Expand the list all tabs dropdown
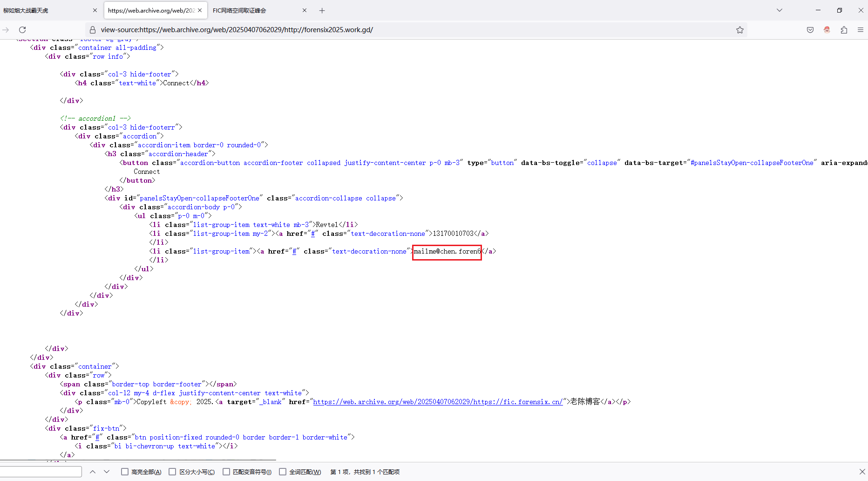This screenshot has height=481, width=868. 780,10
